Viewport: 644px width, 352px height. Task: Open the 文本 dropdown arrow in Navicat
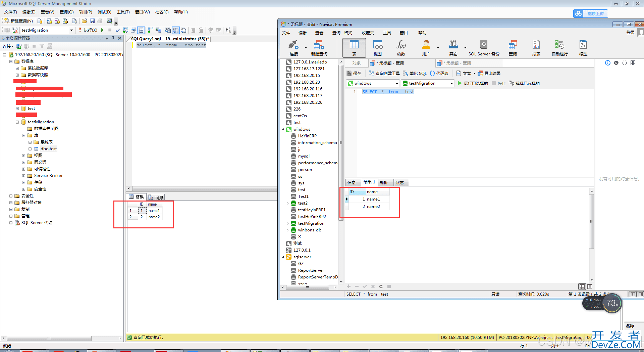pyautogui.click(x=474, y=74)
